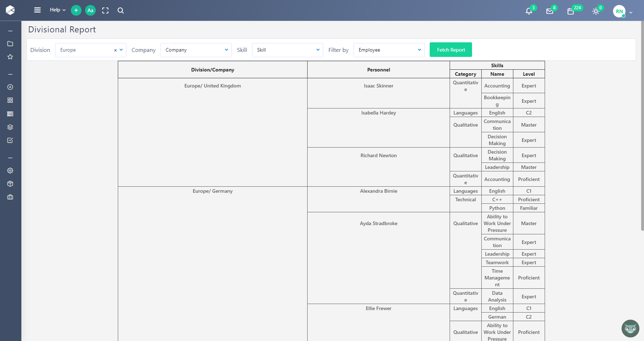Open the tasks checkbox icon in sidebar
Image resolution: width=644 pixels, height=341 pixels.
point(10,140)
